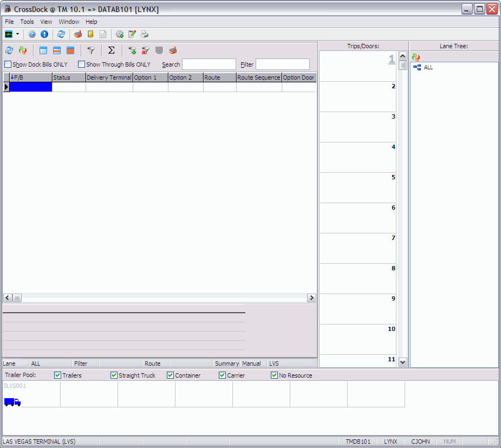Click the Search input field

(x=209, y=64)
